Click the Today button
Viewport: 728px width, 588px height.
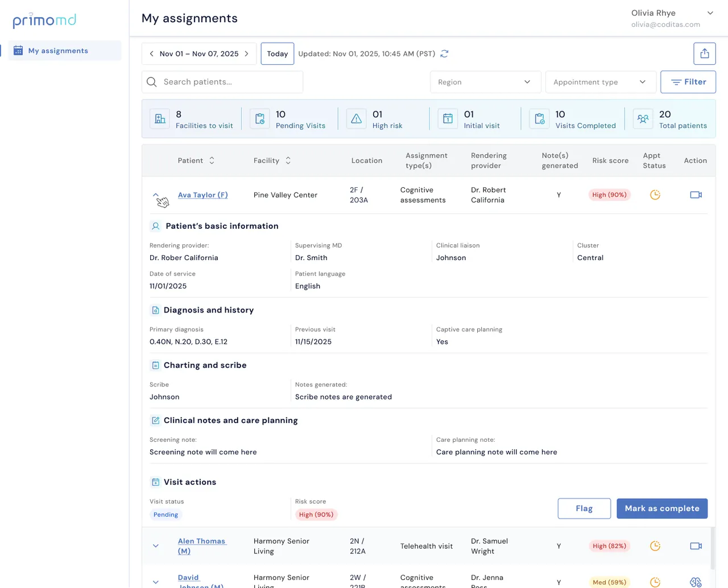(x=278, y=54)
